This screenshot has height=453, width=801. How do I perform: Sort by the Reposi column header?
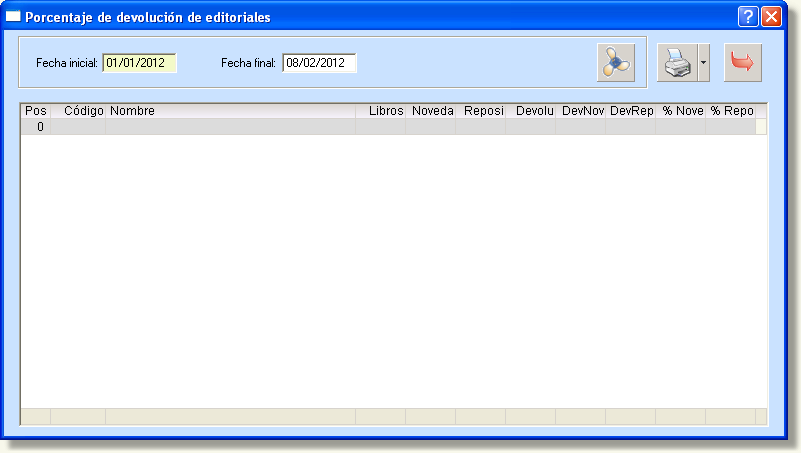481,111
